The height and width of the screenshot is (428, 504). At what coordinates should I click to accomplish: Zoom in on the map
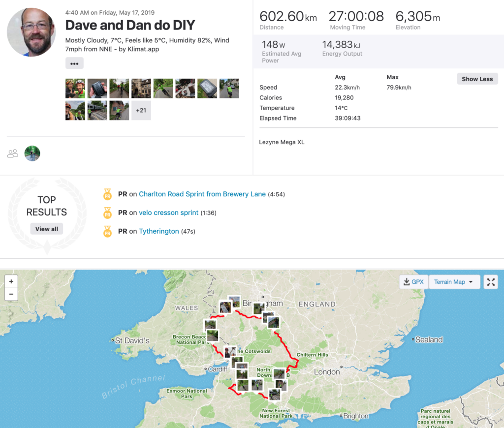coord(11,281)
